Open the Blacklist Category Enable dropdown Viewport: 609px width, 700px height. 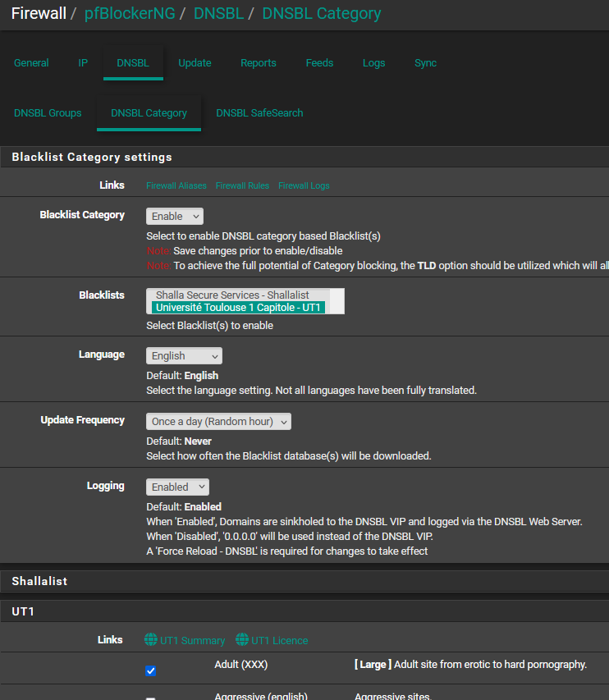[175, 216]
